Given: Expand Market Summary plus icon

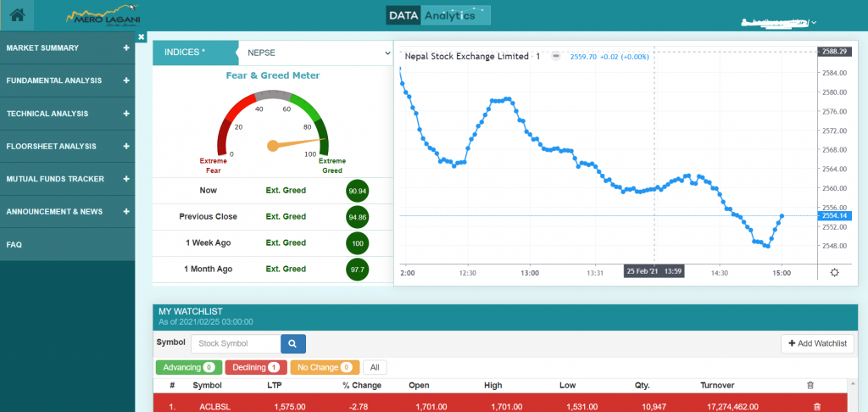Looking at the screenshot, I should 126,47.
